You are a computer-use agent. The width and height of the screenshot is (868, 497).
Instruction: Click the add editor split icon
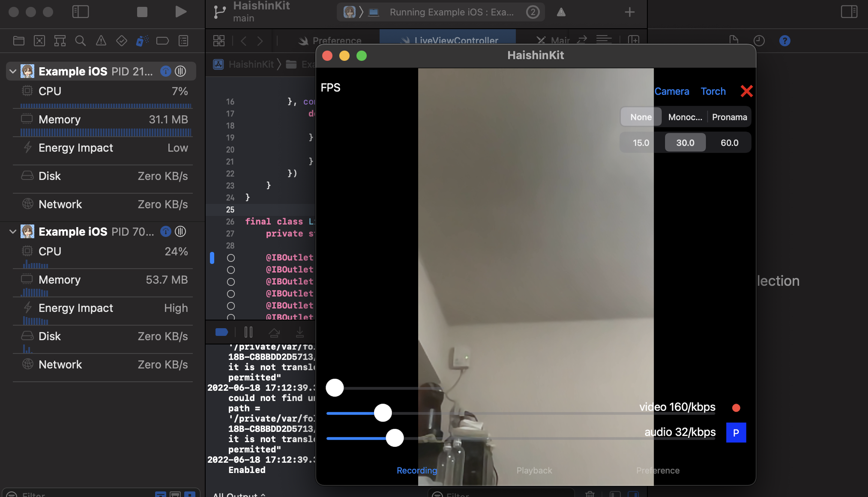633,40
